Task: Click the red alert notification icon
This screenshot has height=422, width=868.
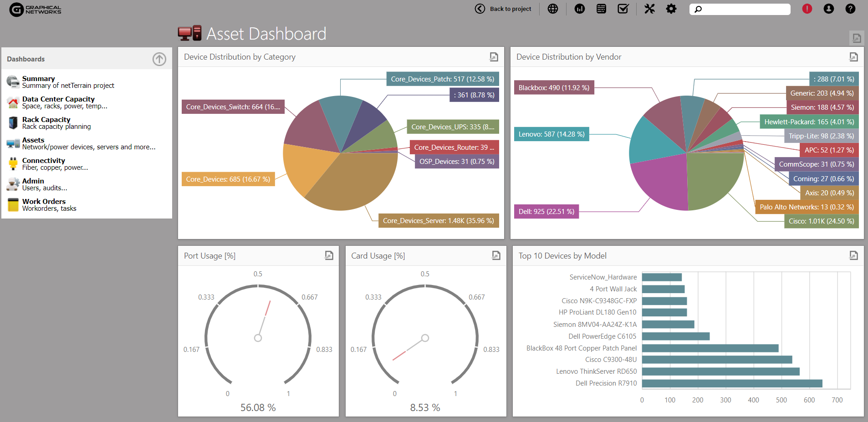Action: coord(807,9)
